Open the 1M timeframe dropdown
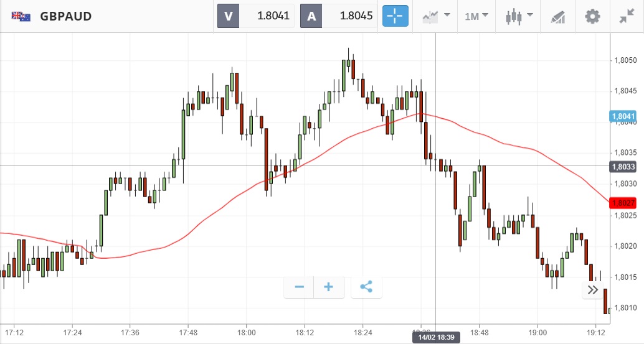Image resolution: width=644 pixels, height=344 pixels. (476, 16)
